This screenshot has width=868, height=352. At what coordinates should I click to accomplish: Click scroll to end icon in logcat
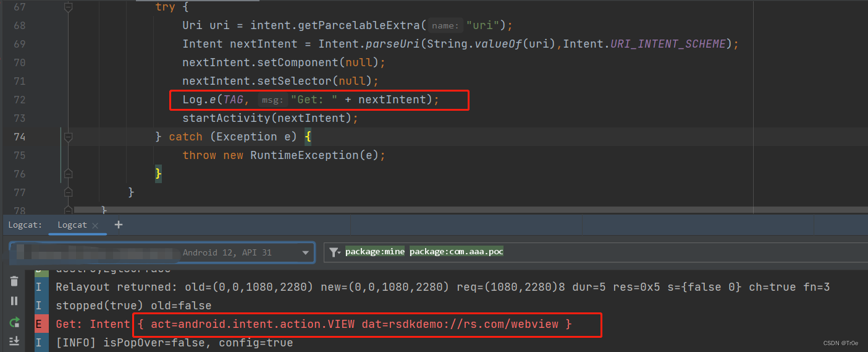[14, 341]
